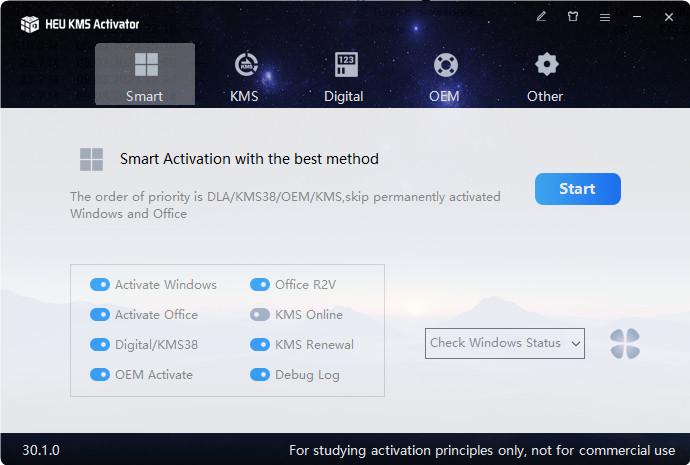Enable the KMS Online switch
690x465 pixels.
(260, 315)
